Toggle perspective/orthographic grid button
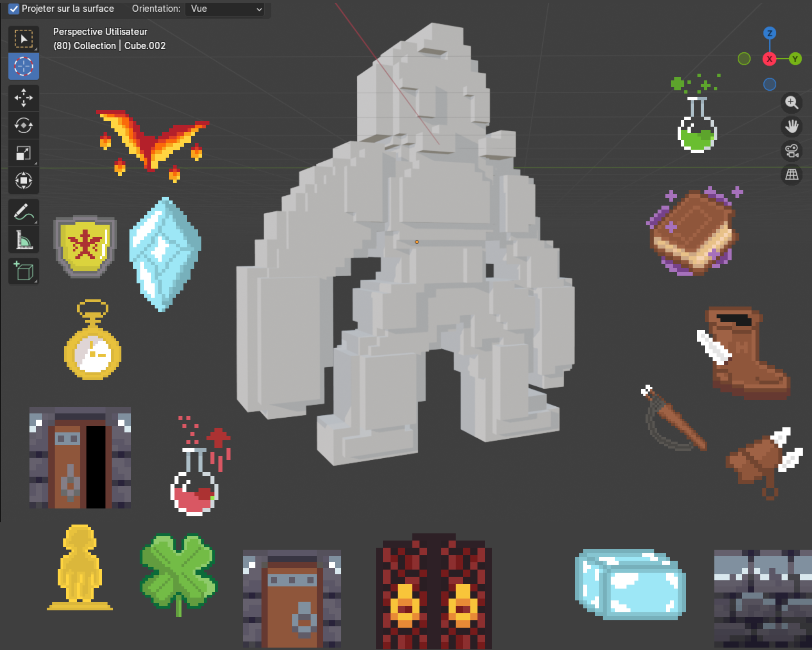The width and height of the screenshot is (812, 650). [791, 175]
